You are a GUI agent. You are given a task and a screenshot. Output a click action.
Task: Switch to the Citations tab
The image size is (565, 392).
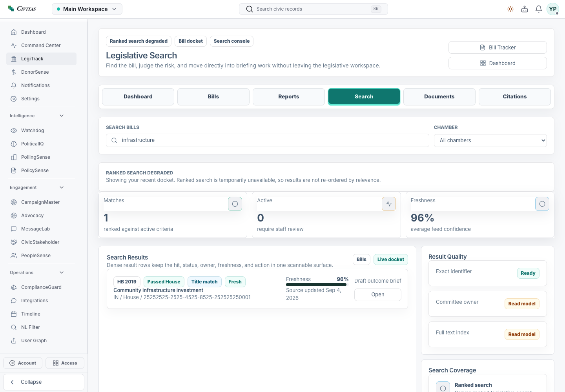tap(515, 97)
